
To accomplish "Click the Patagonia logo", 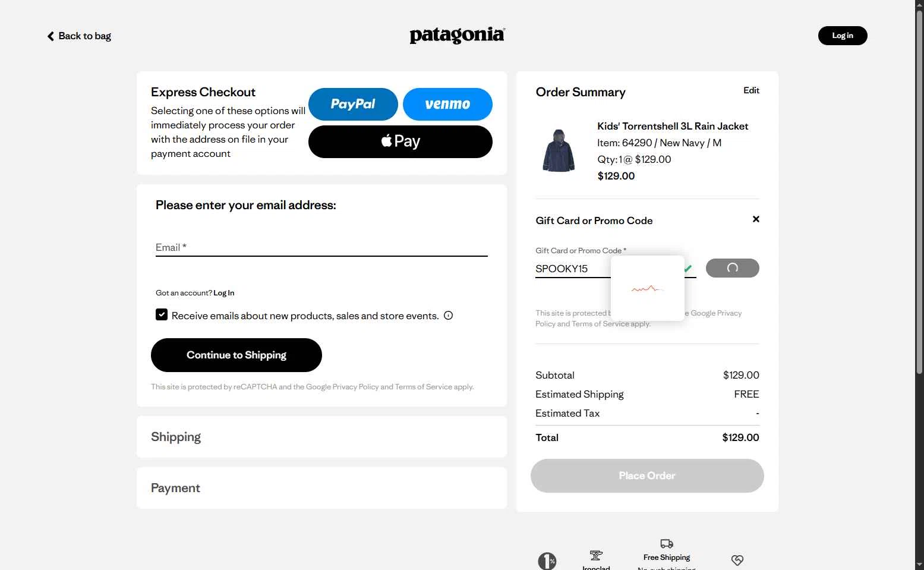I will tap(457, 36).
